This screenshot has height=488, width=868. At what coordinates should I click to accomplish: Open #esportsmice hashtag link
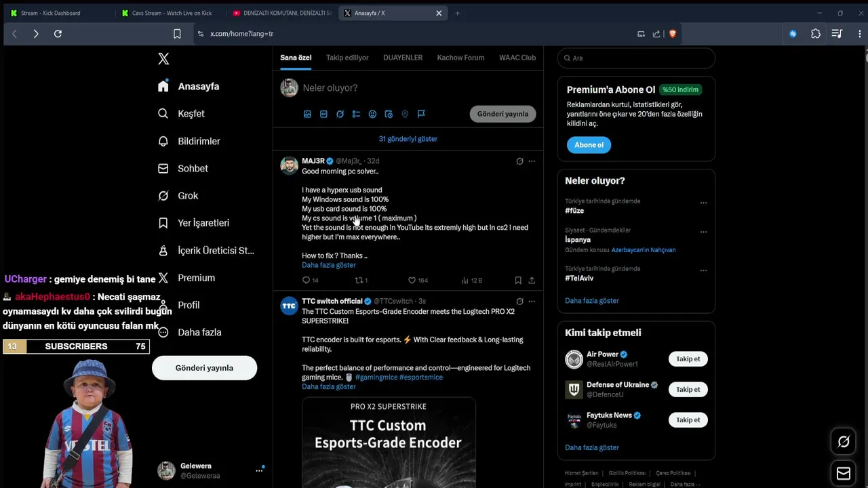click(x=421, y=378)
